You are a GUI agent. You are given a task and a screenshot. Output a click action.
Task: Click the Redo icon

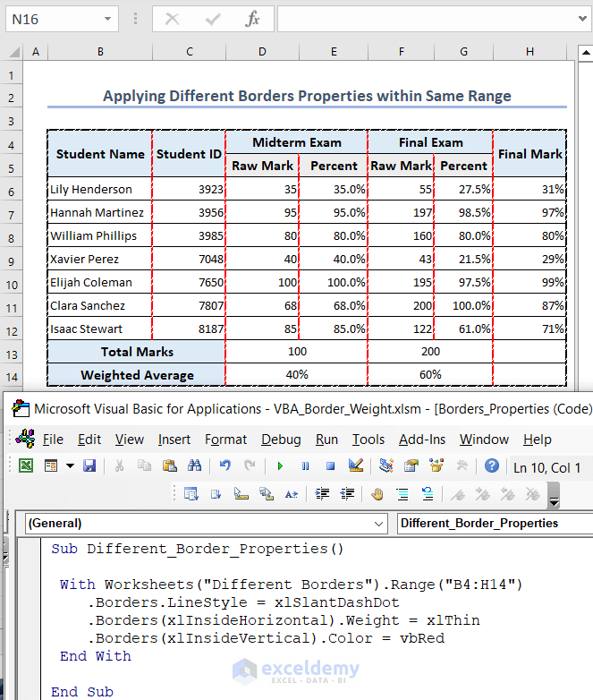[x=250, y=466]
